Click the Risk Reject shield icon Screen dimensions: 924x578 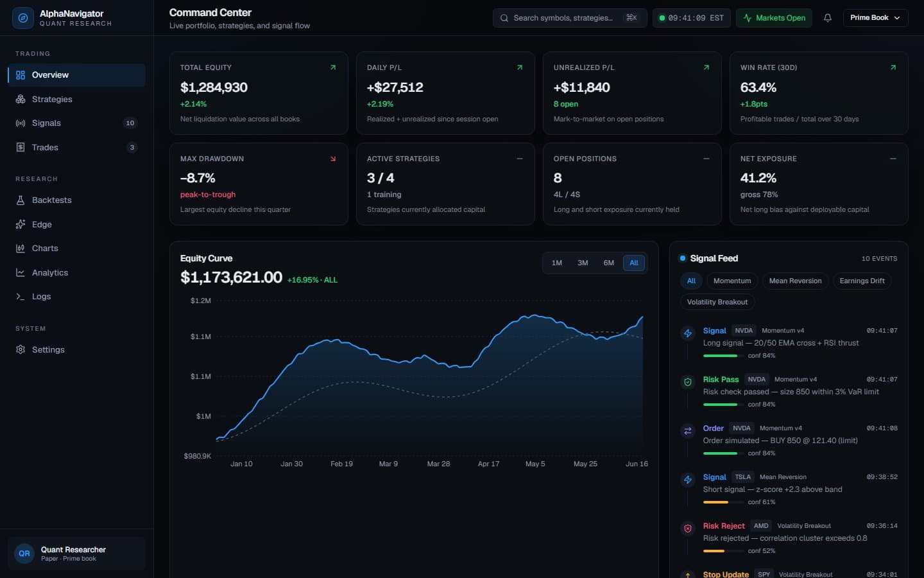tap(688, 529)
